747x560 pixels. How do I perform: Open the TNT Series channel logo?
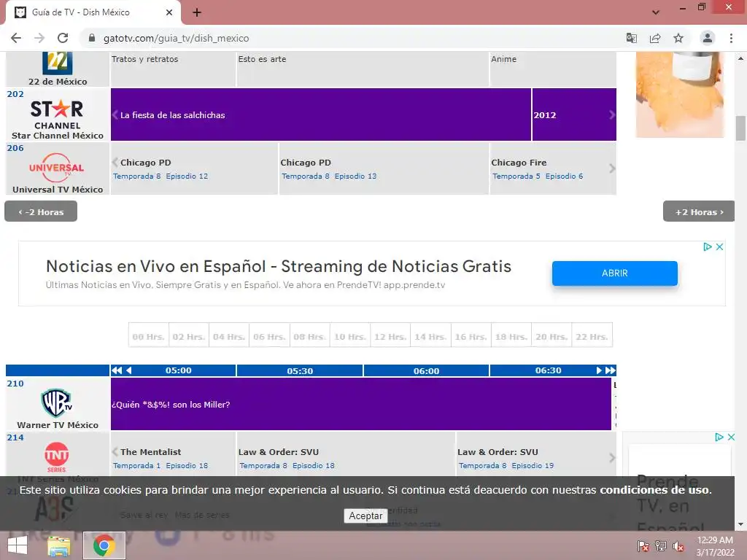pos(57,456)
